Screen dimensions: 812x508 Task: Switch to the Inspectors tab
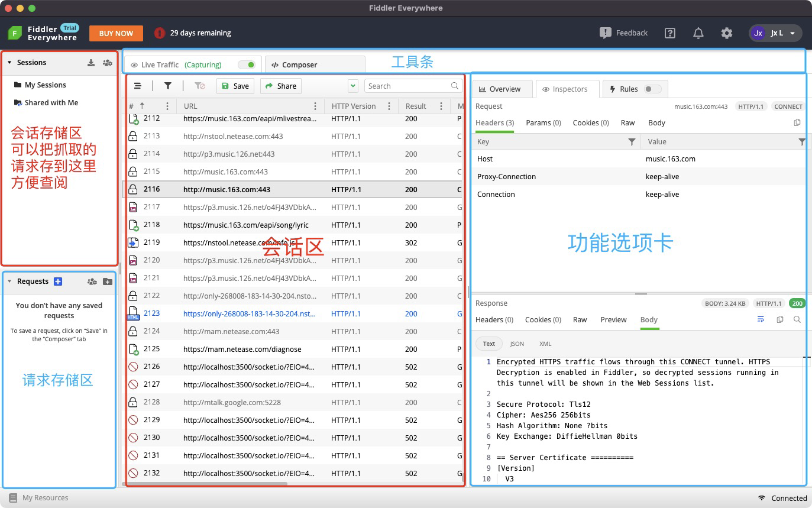pyautogui.click(x=568, y=89)
